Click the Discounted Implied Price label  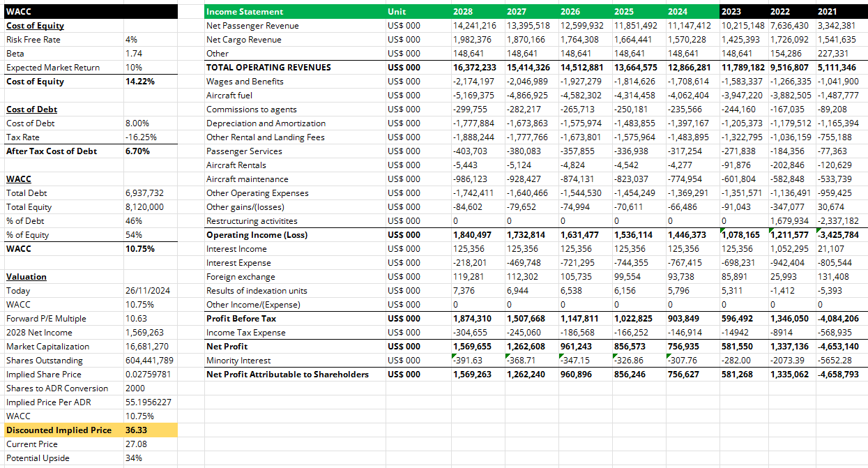pyautogui.click(x=59, y=430)
